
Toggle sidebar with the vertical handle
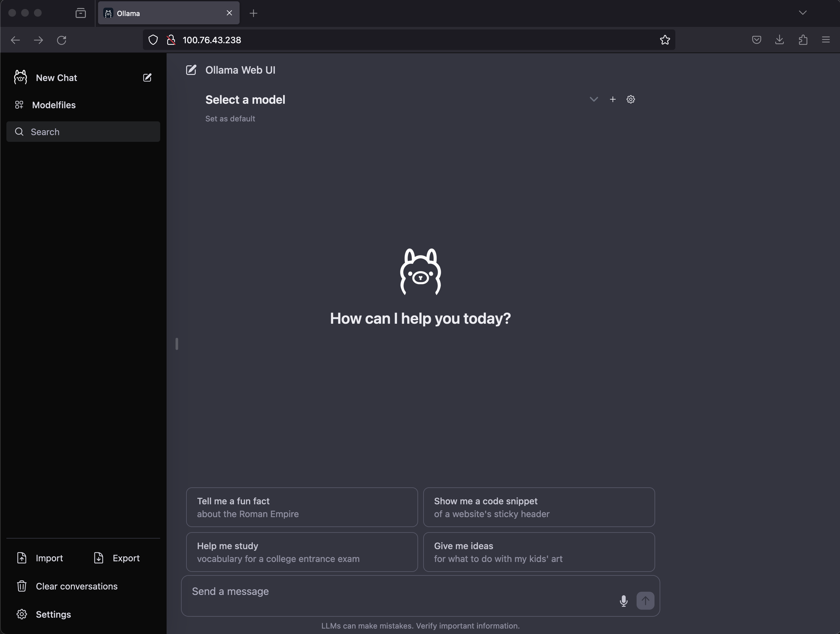(x=177, y=344)
